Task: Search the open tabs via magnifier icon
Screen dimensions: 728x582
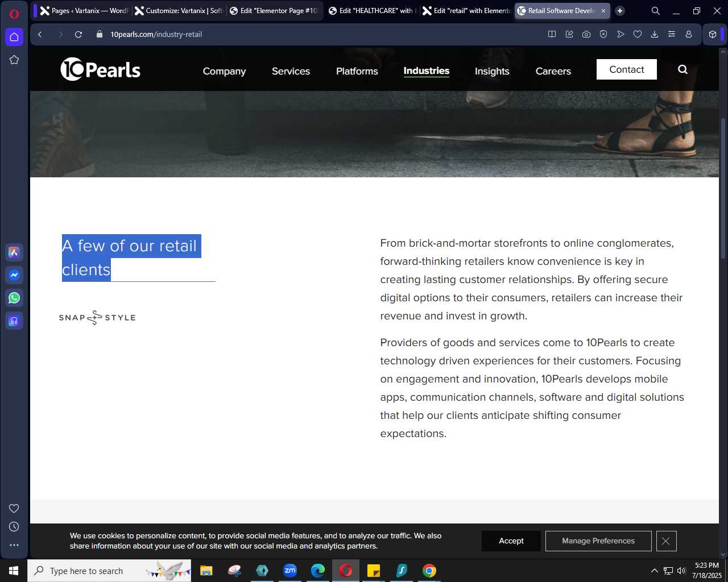Action: [656, 11]
